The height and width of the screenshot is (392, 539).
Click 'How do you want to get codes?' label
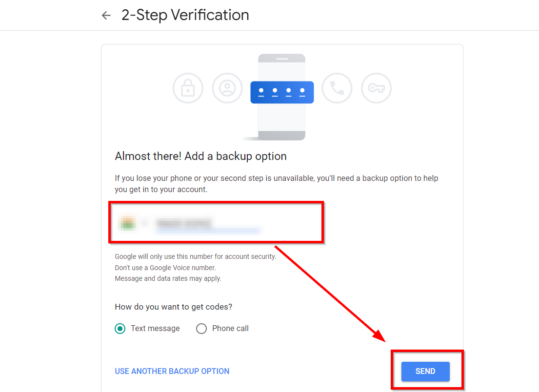[x=173, y=307]
